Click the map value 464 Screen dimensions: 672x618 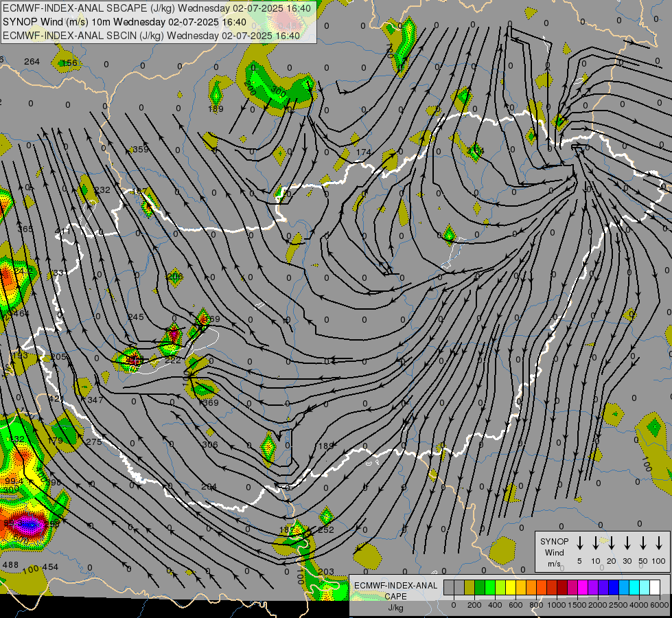coord(21,314)
